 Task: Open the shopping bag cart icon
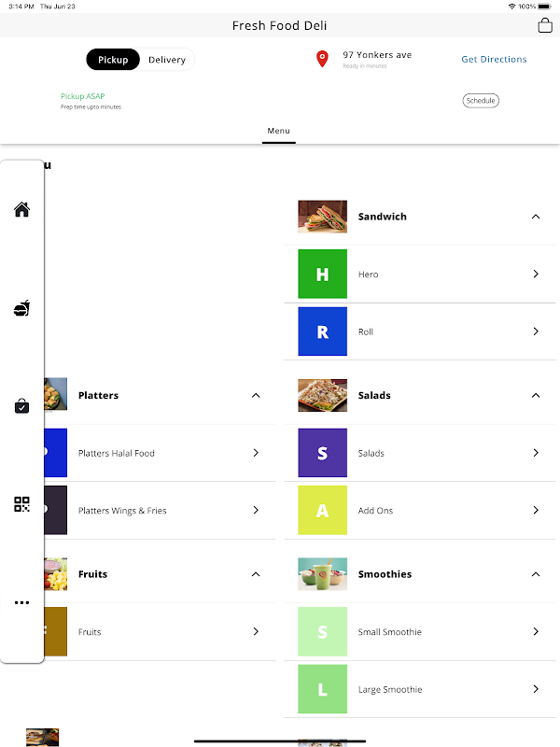545,26
